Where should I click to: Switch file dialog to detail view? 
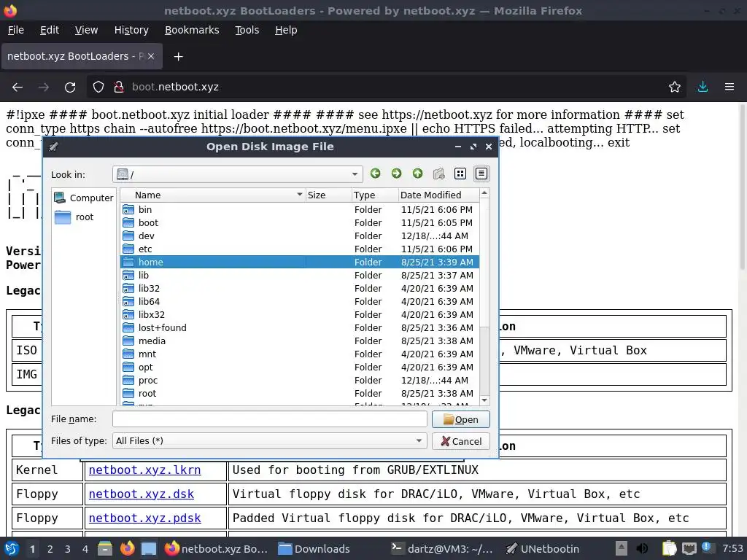pos(481,174)
